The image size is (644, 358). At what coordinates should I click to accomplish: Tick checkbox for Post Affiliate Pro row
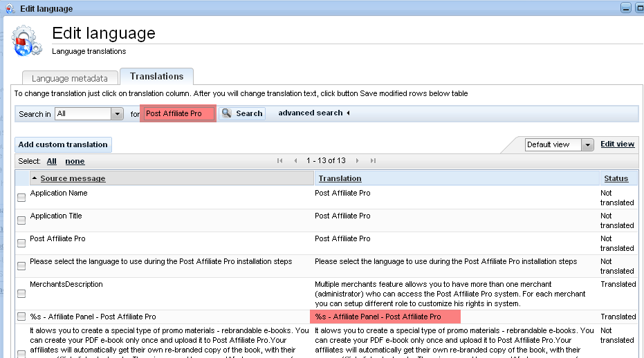(21, 243)
